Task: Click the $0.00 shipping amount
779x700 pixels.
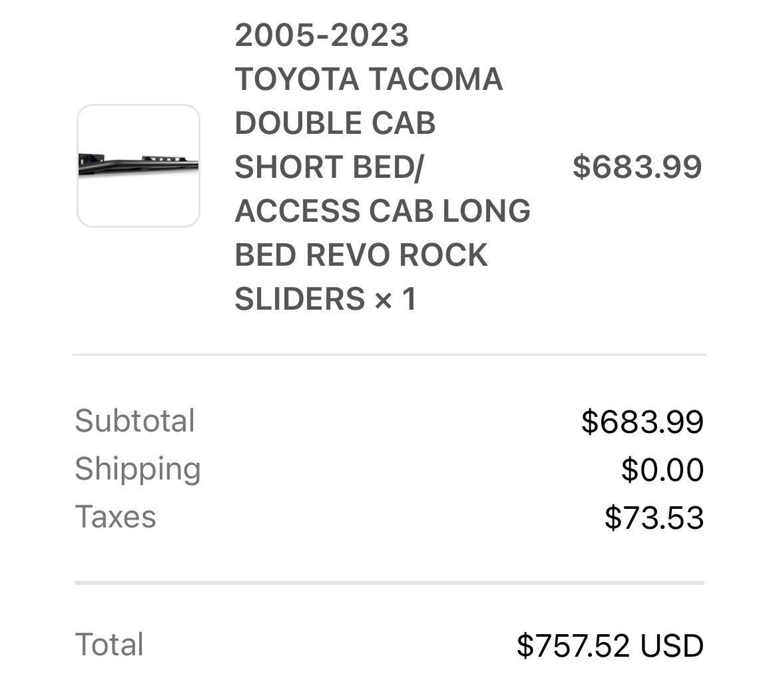Action: point(662,470)
